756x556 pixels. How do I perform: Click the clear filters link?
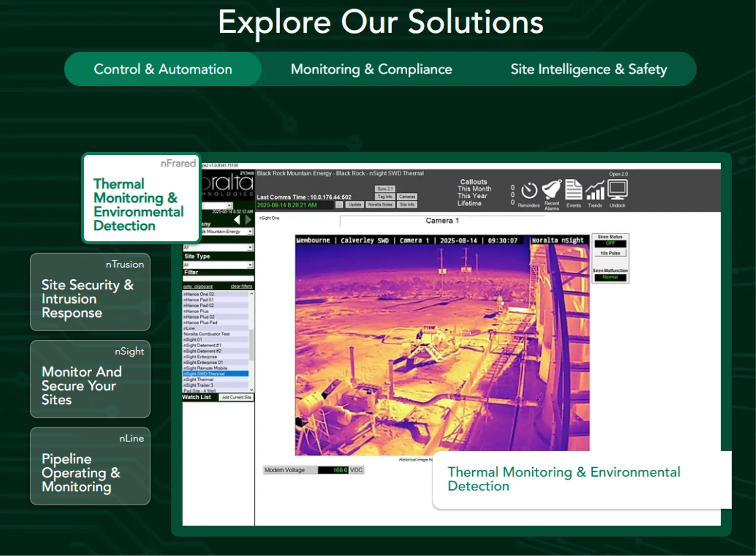point(241,286)
